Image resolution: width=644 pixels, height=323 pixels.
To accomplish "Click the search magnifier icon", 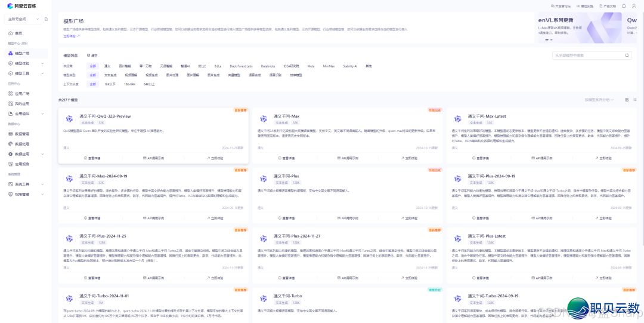I will tap(627, 55).
